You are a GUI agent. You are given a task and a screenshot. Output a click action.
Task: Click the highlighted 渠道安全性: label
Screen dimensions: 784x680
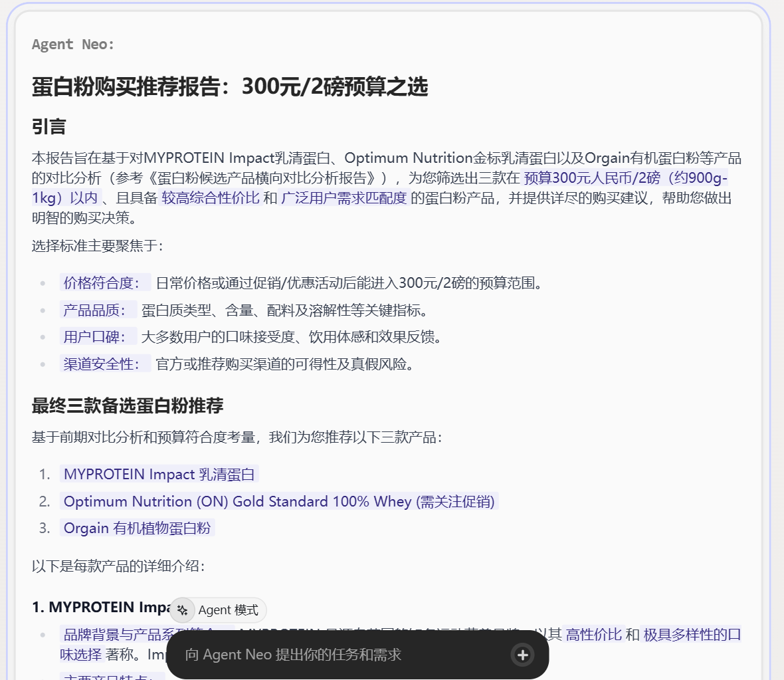click(105, 364)
